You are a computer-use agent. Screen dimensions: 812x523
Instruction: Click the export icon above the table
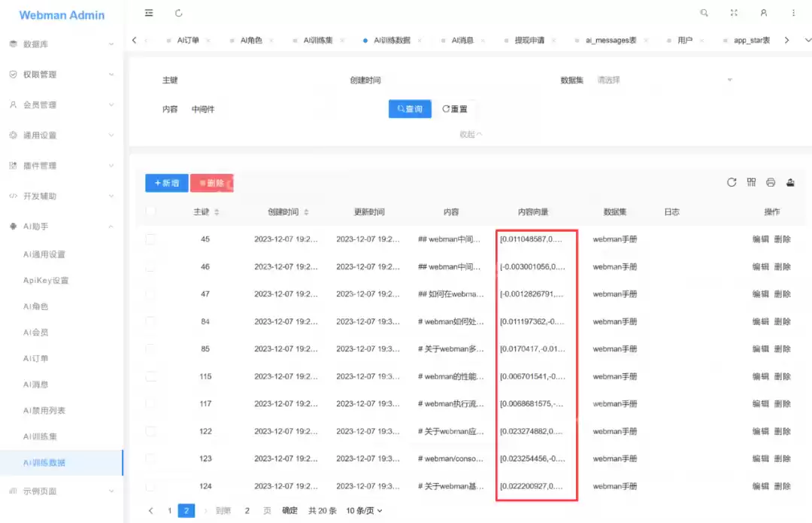(789, 182)
